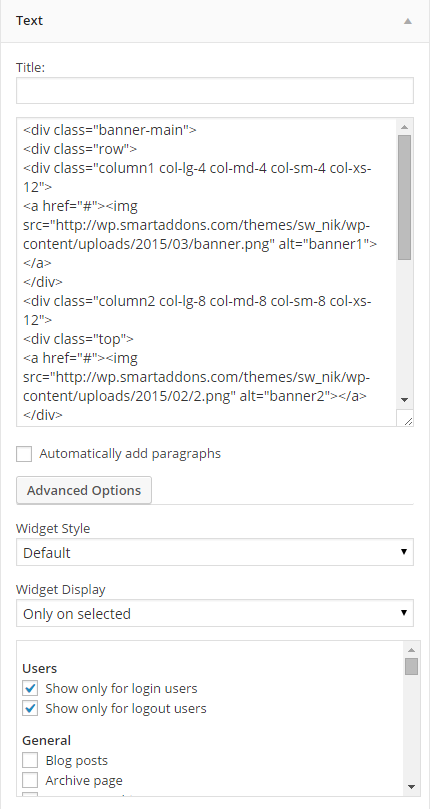The width and height of the screenshot is (430, 809).
Task: Click the Advanced Options button
Action: 84,490
